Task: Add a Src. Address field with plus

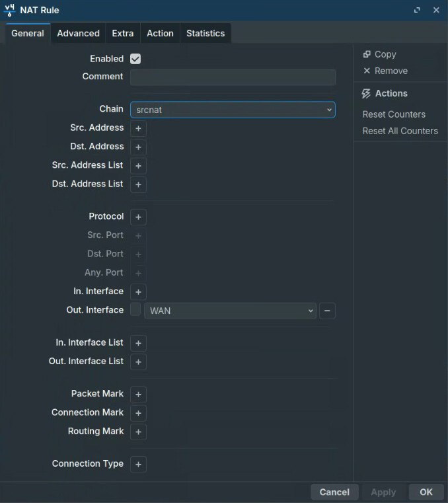Action: pos(138,128)
